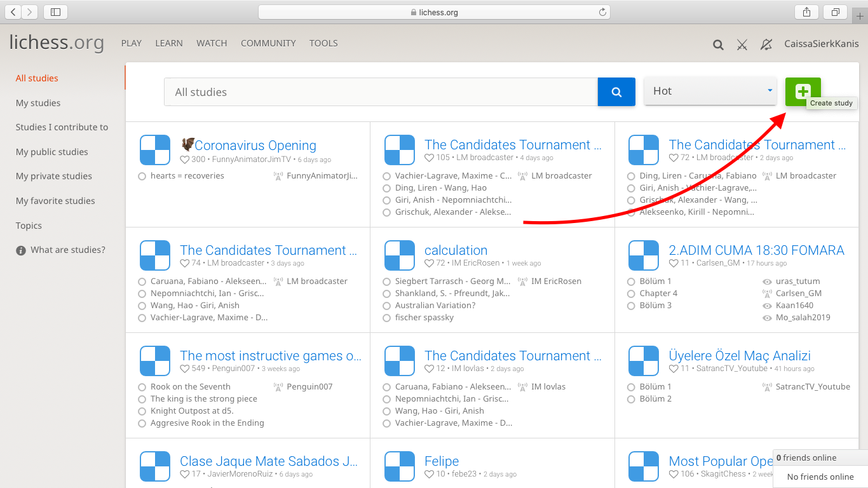Click Coronavirus Opening study board icon

click(155, 150)
